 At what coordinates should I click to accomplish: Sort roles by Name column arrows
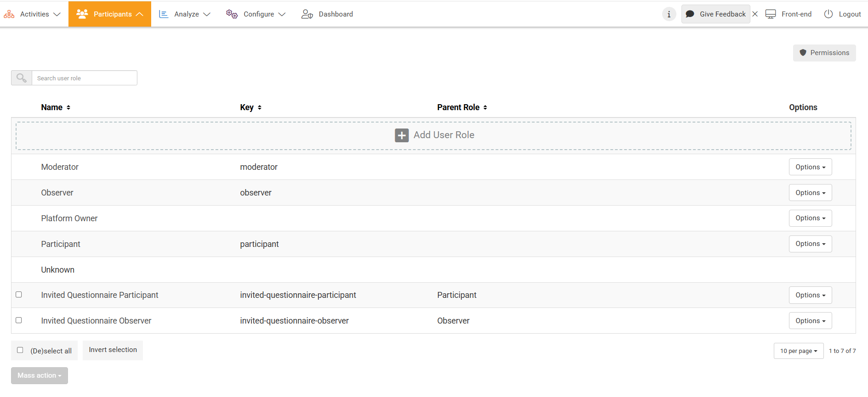coord(68,107)
